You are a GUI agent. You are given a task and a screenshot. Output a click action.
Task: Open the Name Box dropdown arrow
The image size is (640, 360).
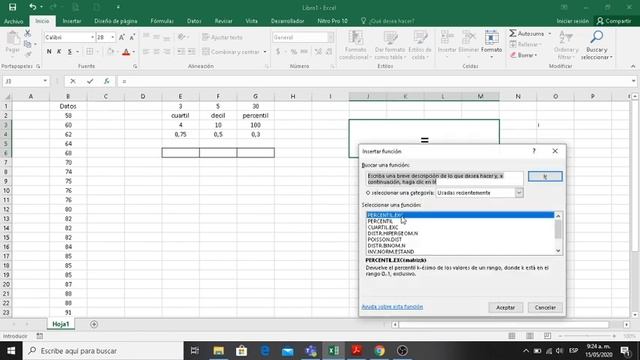point(45,81)
